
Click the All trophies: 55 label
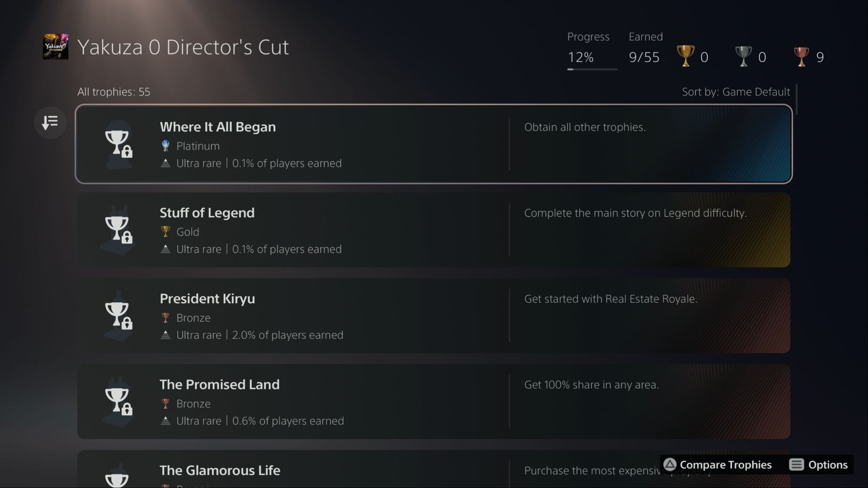[x=113, y=92]
